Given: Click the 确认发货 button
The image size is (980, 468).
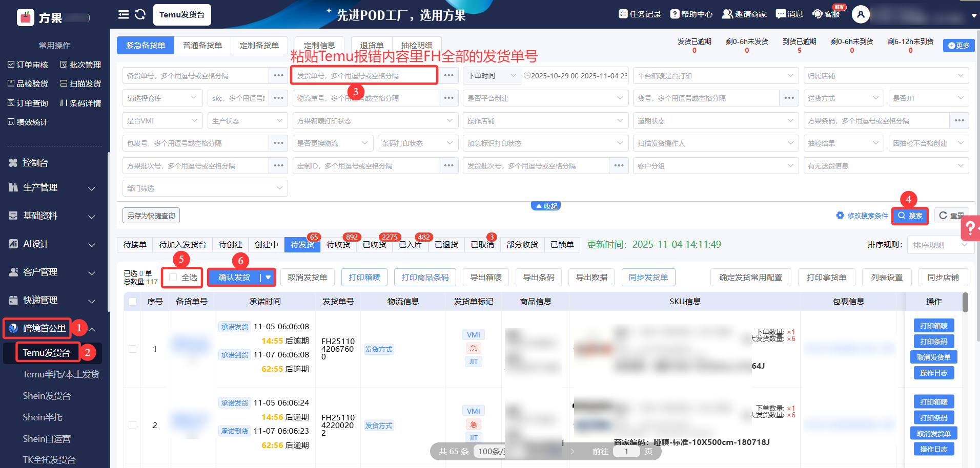Looking at the screenshot, I should (x=234, y=278).
